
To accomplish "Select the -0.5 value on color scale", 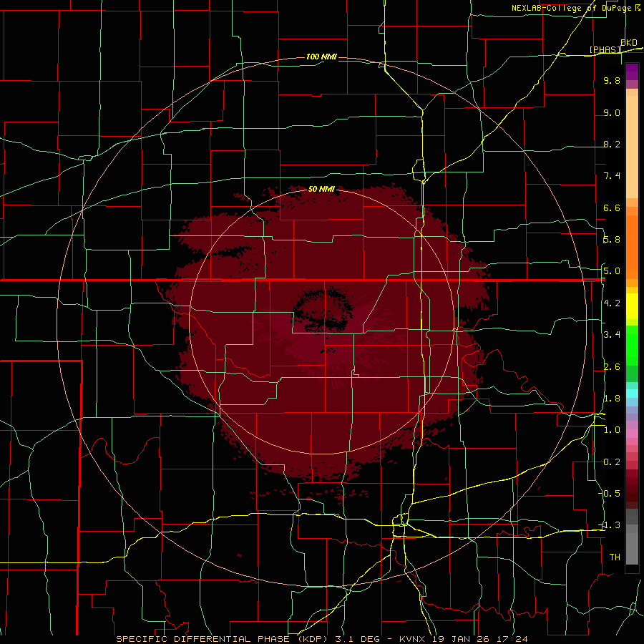I will pyautogui.click(x=609, y=494).
